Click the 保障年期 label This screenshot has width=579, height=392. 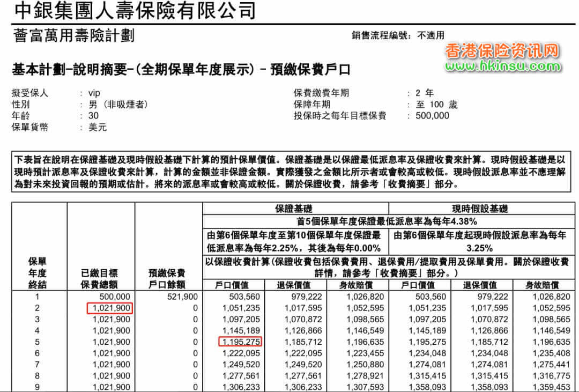coord(312,104)
